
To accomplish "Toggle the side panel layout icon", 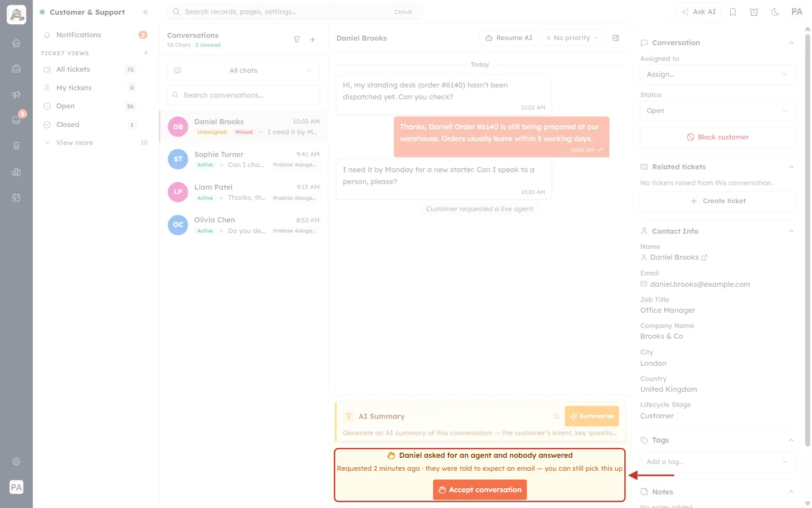I will pyautogui.click(x=616, y=38).
